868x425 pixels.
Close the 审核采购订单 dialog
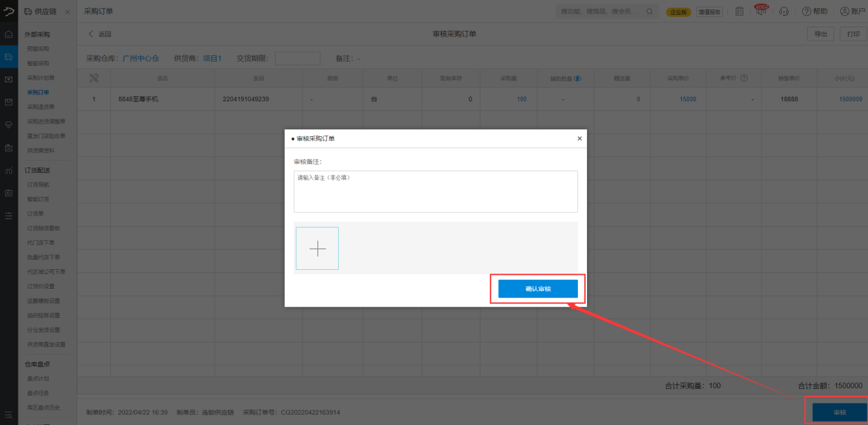(x=579, y=138)
